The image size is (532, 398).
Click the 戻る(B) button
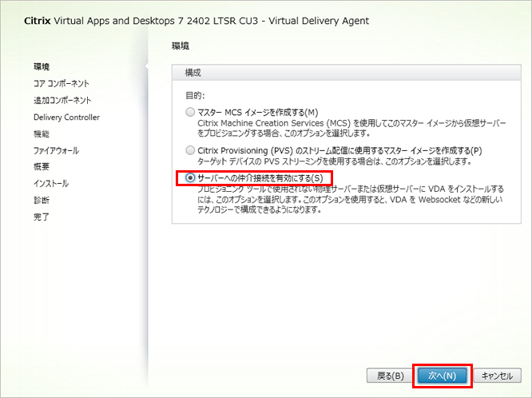click(x=388, y=375)
